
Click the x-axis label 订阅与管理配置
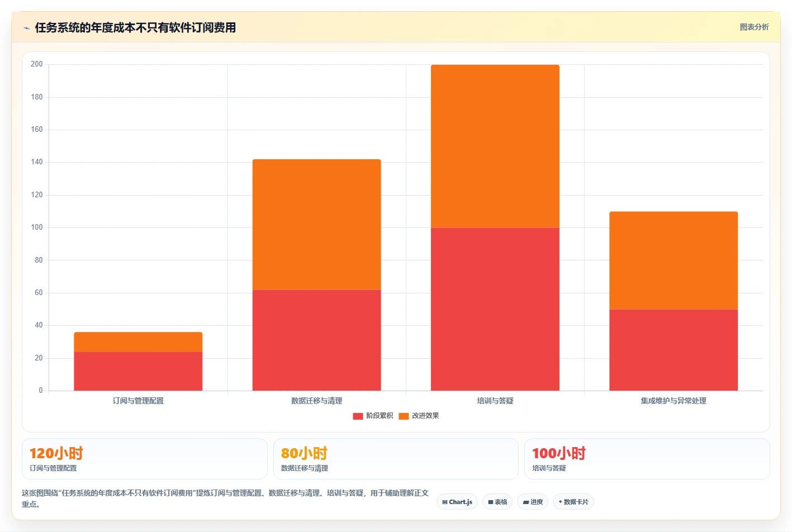coord(138,401)
